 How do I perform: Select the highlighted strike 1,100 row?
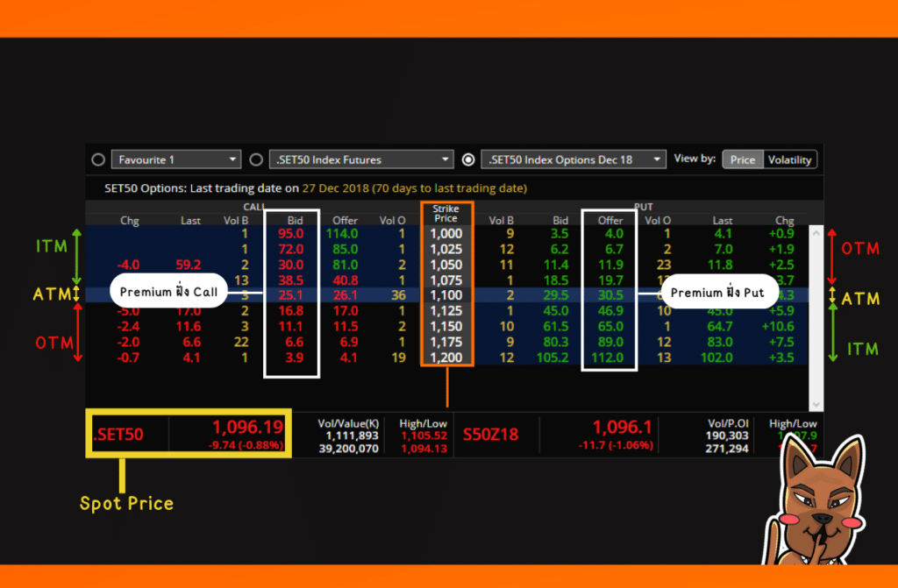click(x=445, y=296)
